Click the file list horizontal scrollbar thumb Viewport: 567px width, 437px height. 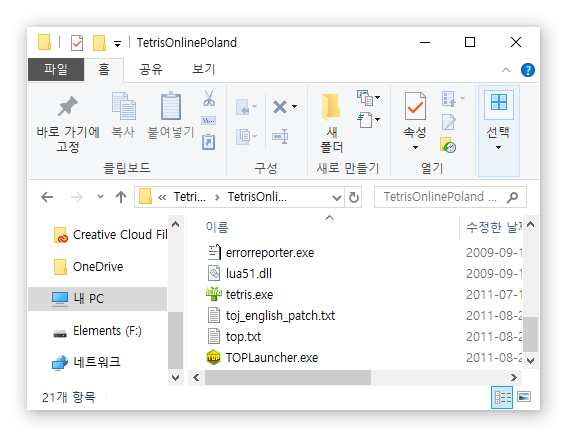[x=288, y=378]
